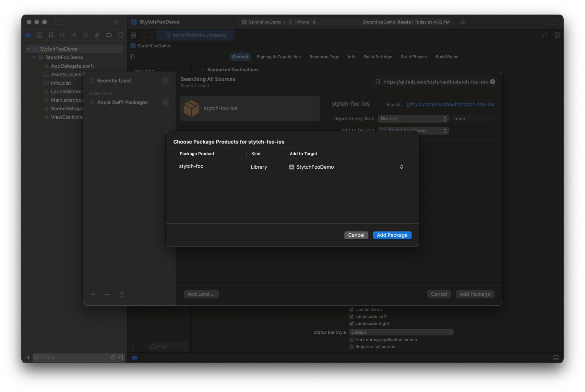Viewport: 585px width, 392px height.
Task: Open the Debug navigator
Action: tap(97, 35)
